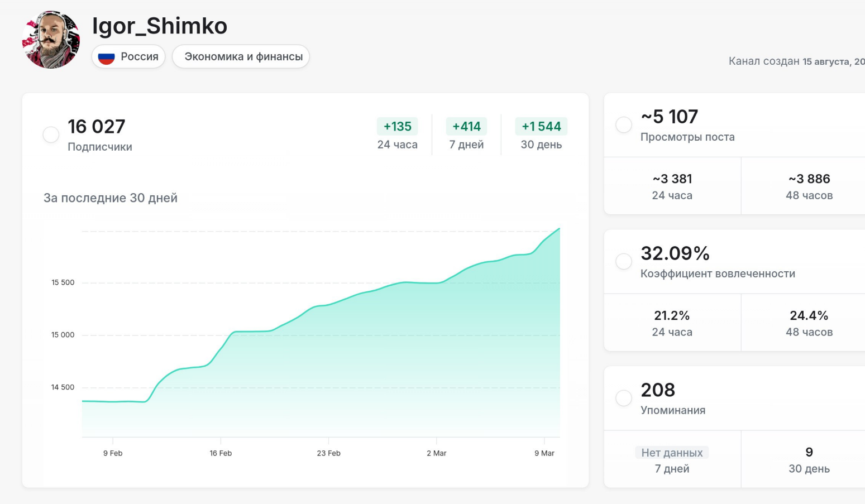Open the Россия country selector
Viewport: 865px width, 504px height.
click(x=128, y=56)
